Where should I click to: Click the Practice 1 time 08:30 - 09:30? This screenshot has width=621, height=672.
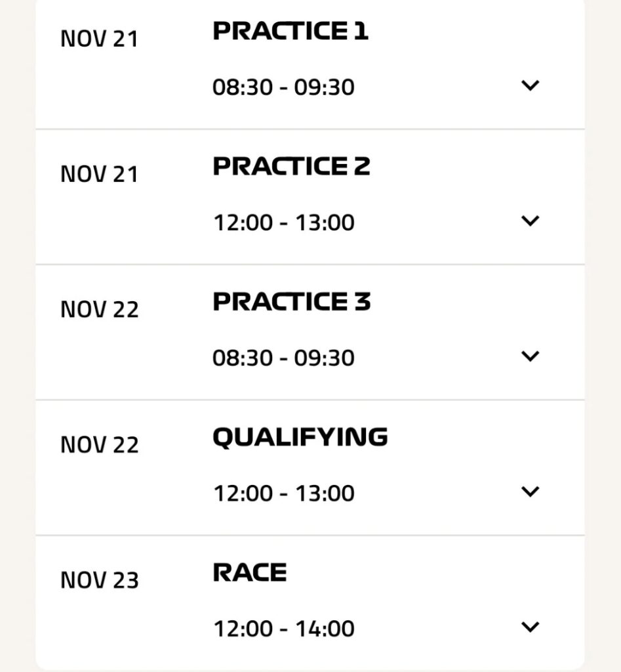click(x=283, y=87)
